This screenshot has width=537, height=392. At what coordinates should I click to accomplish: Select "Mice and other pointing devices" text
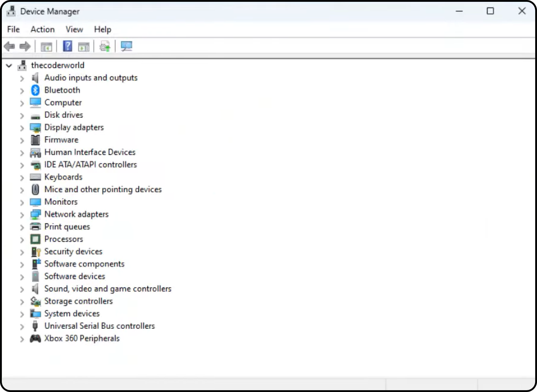103,189
